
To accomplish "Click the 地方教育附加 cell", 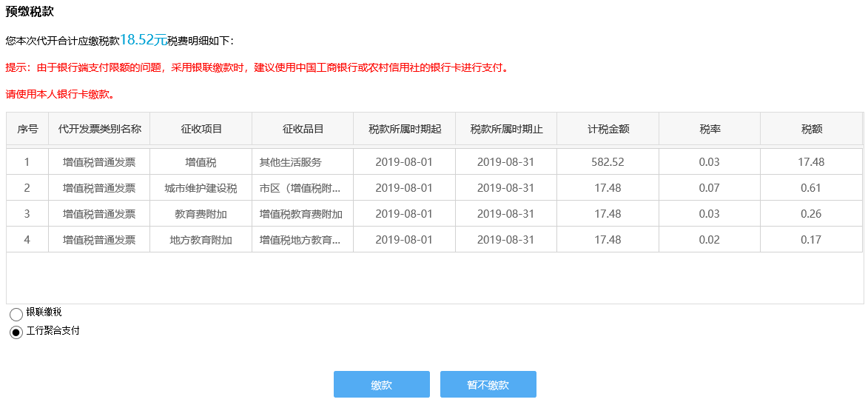I will 201,240.
